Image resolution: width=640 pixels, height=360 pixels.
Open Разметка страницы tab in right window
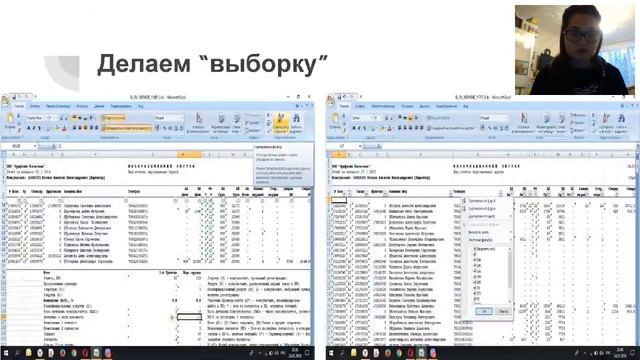tap(383, 106)
